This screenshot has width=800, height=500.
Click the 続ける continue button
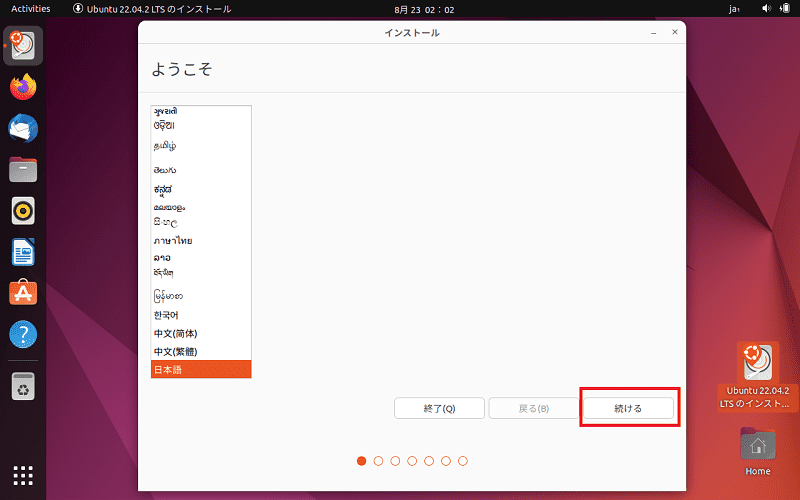pos(628,408)
